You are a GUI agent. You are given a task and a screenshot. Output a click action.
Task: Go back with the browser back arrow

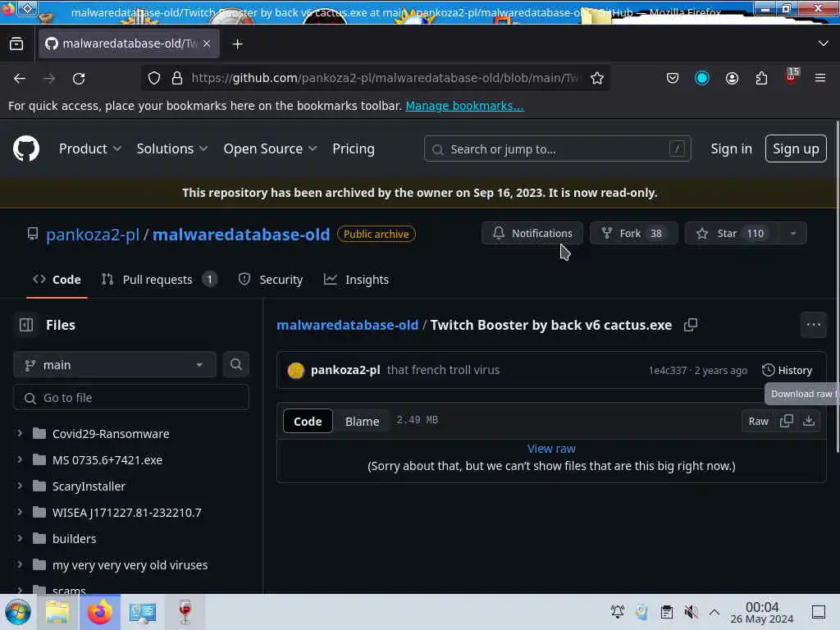[x=20, y=78]
